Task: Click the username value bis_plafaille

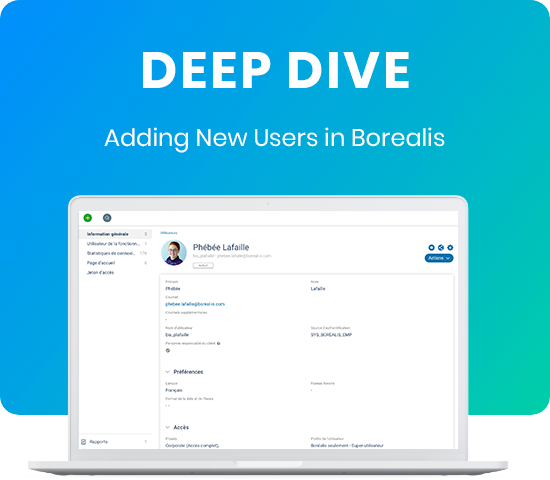Action: coord(177,335)
